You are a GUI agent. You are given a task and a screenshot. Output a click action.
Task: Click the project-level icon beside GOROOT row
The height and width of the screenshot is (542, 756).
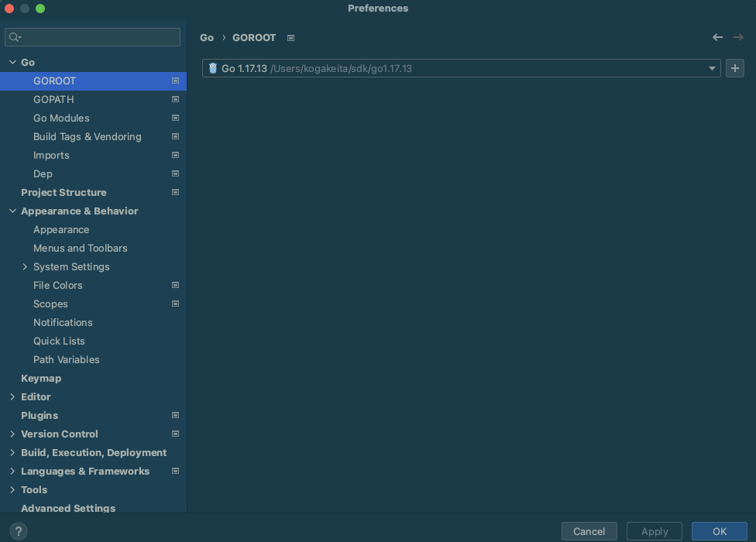[176, 81]
